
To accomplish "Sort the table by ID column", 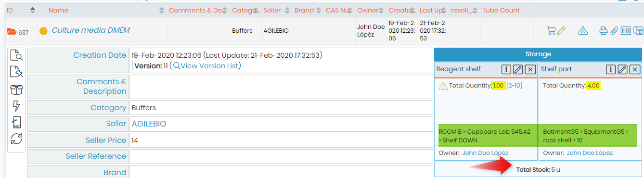I will point(33,10).
